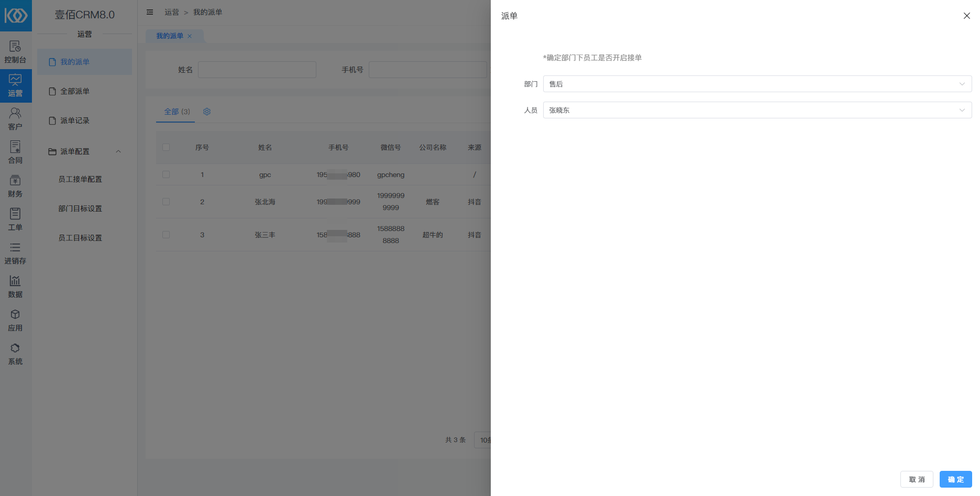Open the 合同 contracts icon

[x=15, y=147]
